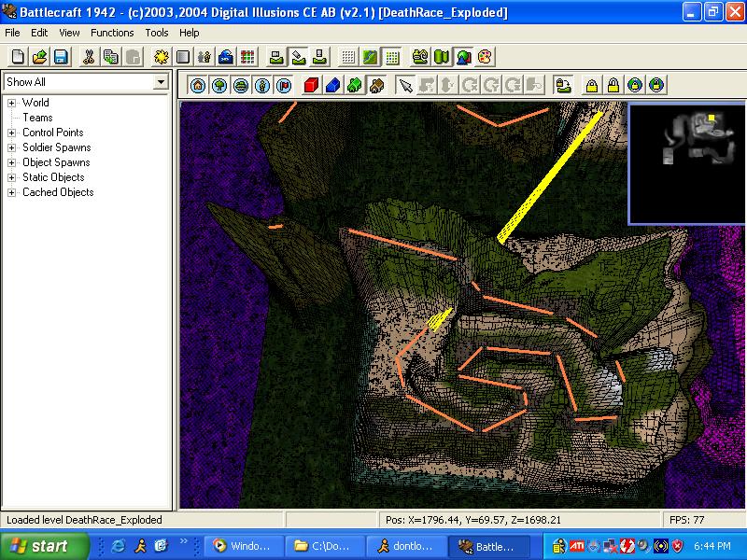Switch to the C:\Do... folder taskbar button
Screen dimensions: 747x560
[x=325, y=546]
